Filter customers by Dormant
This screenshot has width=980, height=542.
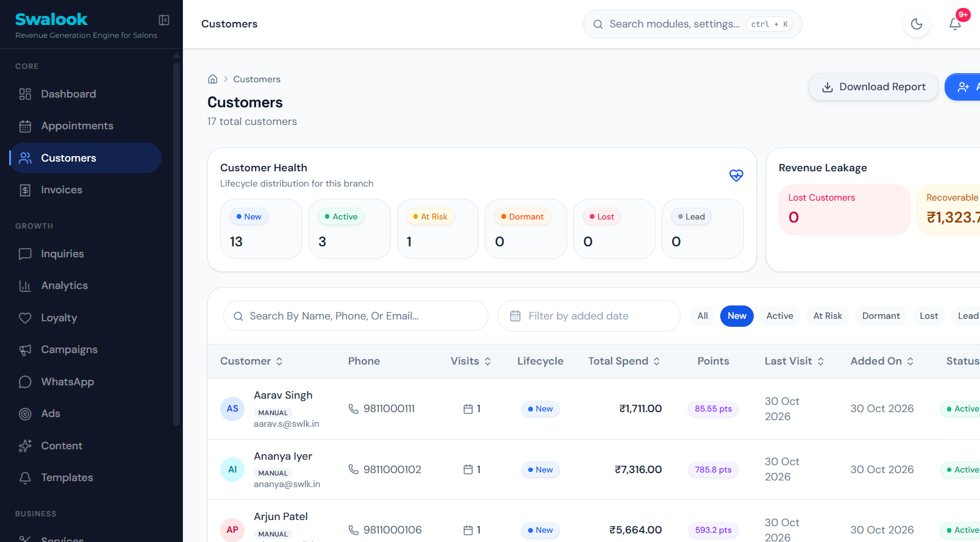pyautogui.click(x=881, y=316)
